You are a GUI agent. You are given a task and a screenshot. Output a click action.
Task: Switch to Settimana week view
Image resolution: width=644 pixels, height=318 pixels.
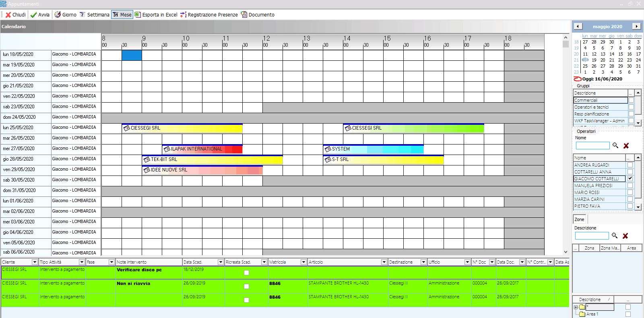(94, 14)
